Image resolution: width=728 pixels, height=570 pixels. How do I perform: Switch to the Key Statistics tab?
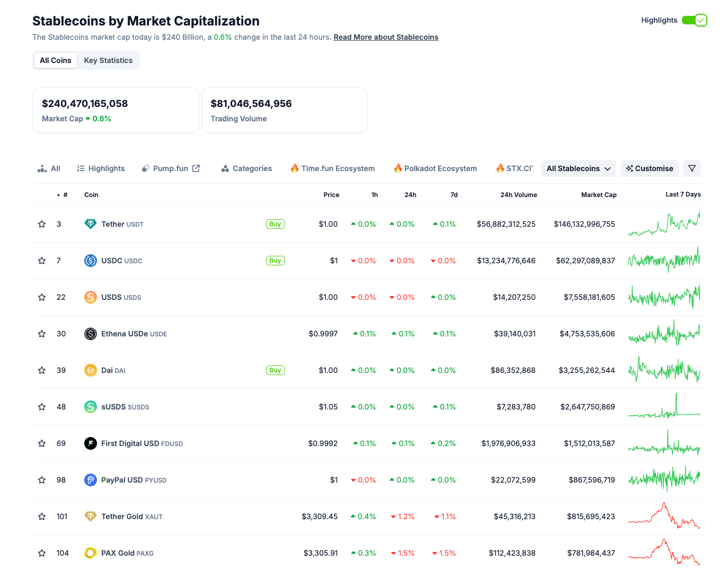coord(108,60)
